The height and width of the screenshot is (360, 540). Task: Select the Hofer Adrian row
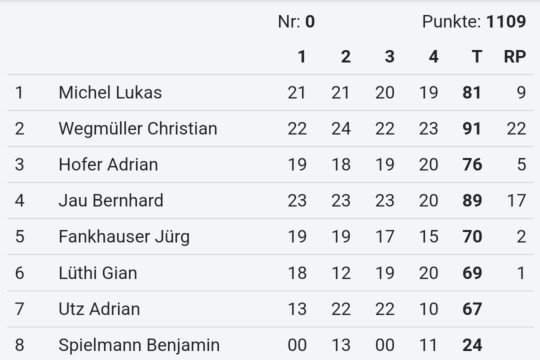(x=270, y=165)
